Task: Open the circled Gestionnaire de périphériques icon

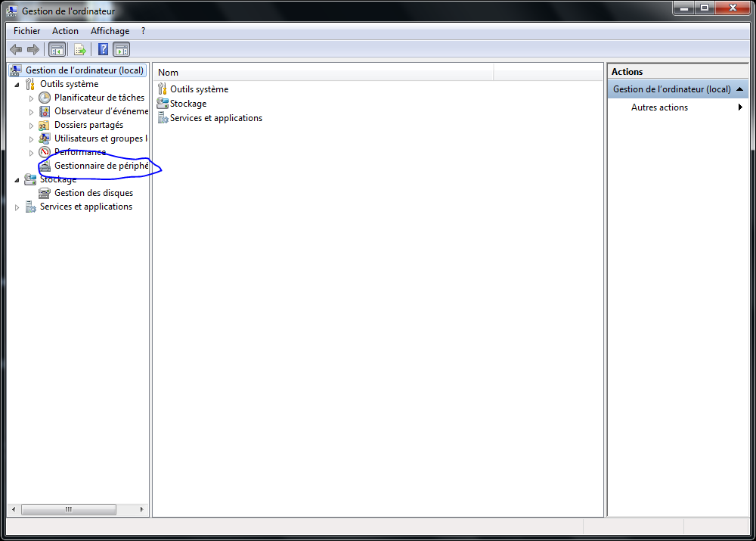Action: pyautogui.click(x=45, y=165)
